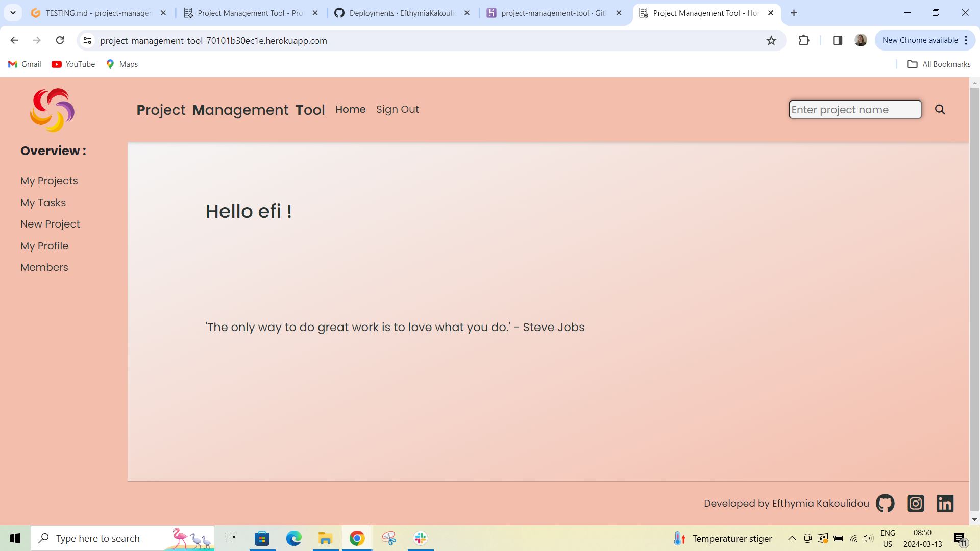This screenshot has width=980, height=551.
Task: Click the Extensions puzzle icon
Action: pos(804,40)
